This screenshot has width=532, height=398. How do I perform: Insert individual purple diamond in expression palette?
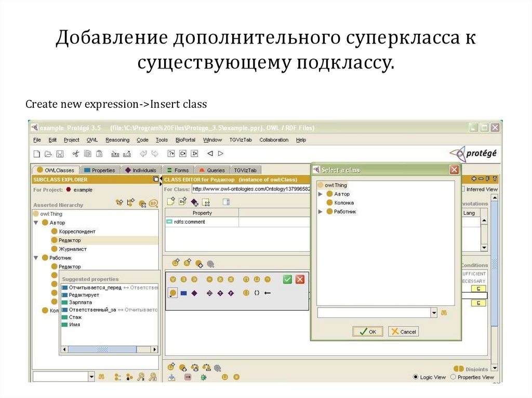pyautogui.click(x=194, y=293)
